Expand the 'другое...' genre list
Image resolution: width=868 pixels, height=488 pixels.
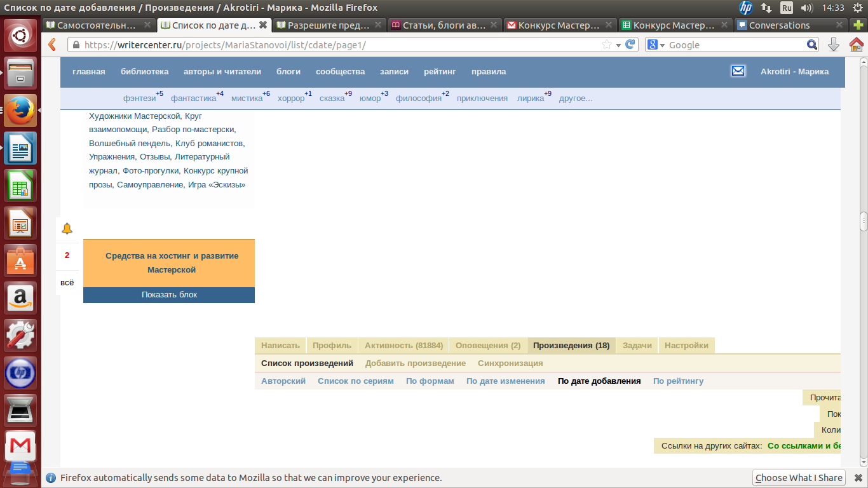tap(575, 98)
